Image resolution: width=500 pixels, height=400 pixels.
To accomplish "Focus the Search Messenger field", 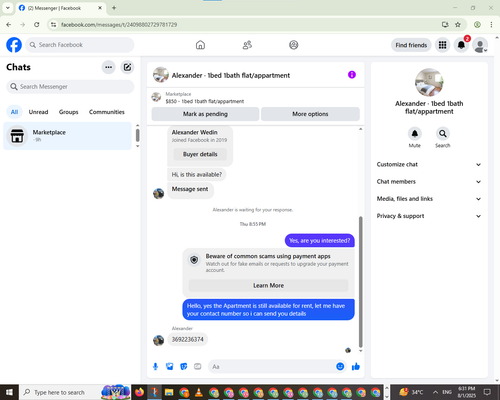I will 70,87.
